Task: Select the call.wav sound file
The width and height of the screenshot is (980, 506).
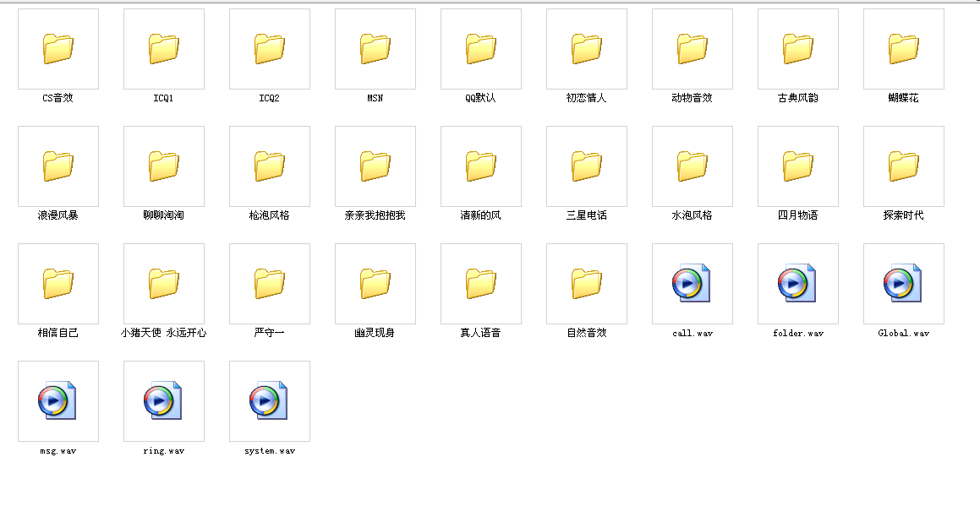Action: click(x=691, y=284)
